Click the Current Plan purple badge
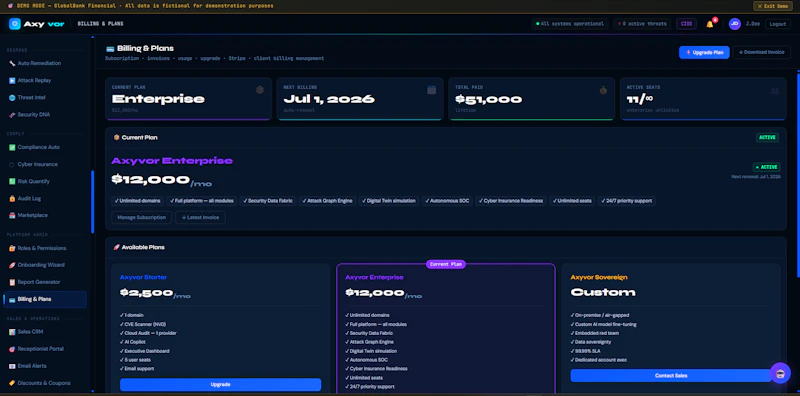 point(446,264)
